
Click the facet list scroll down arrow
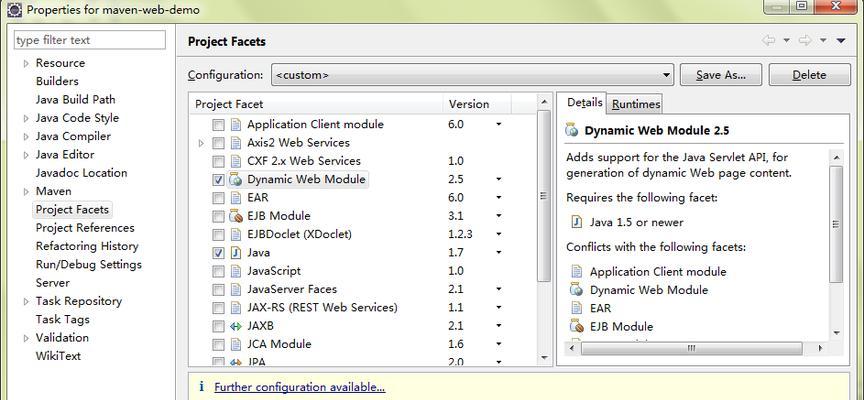click(x=543, y=358)
